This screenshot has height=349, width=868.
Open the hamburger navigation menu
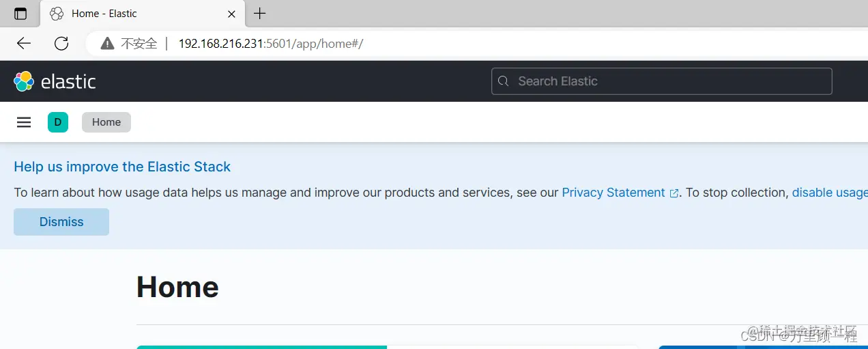[x=24, y=122]
